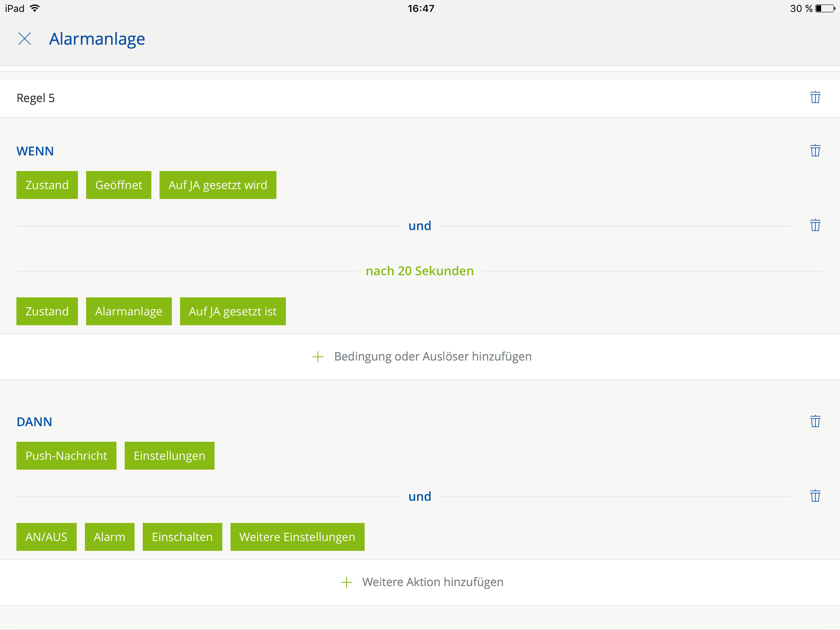The height and width of the screenshot is (630, 840).
Task: Close the Alarmanlage screen with X
Action: 25,39
